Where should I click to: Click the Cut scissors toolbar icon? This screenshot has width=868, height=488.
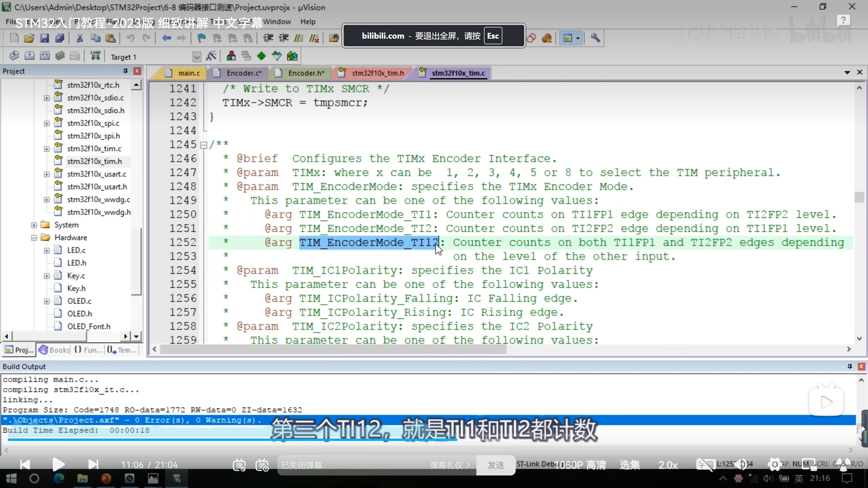coord(80,38)
